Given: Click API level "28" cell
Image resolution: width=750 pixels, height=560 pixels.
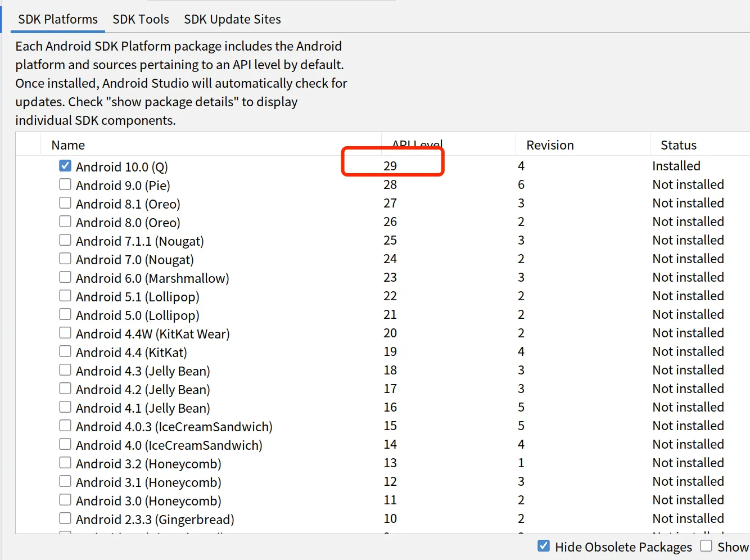Looking at the screenshot, I should 390,184.
